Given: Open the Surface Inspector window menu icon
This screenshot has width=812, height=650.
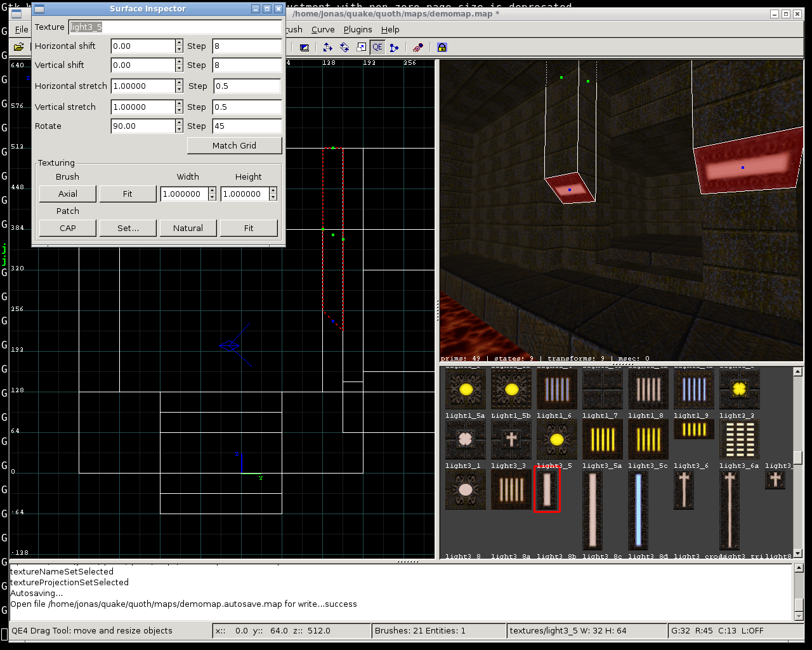Looking at the screenshot, I should click(39, 9).
